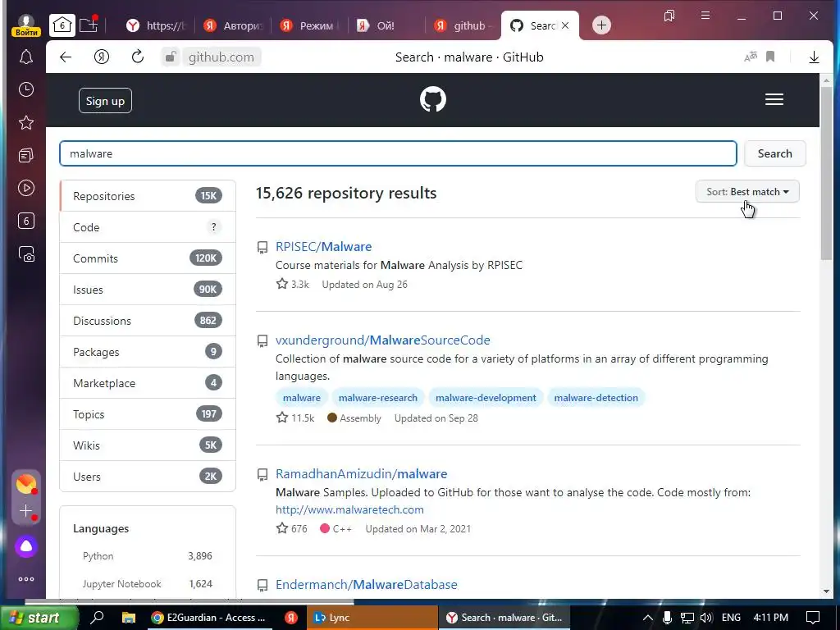Click the Yandex home Я button
This screenshot has width=840, height=630.
[x=101, y=57]
